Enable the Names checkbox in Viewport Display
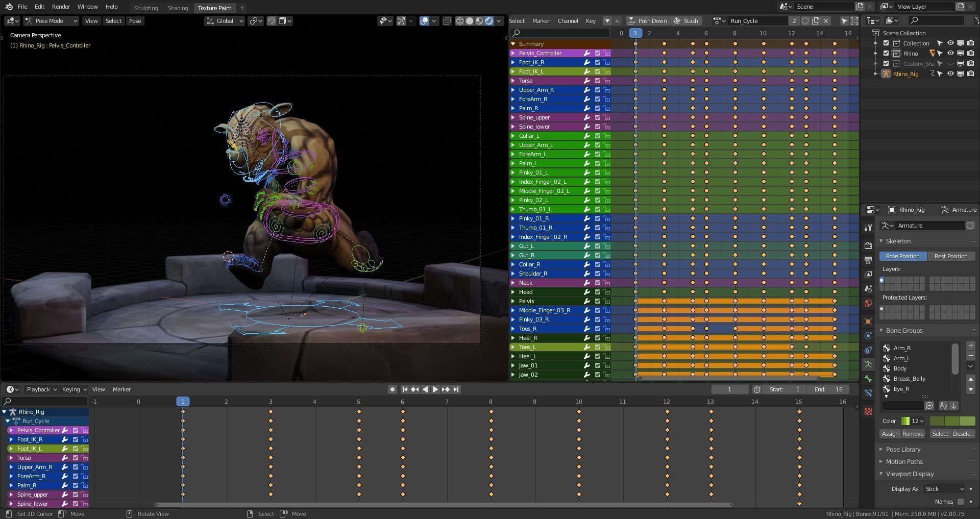The image size is (980, 519). pyautogui.click(x=961, y=502)
